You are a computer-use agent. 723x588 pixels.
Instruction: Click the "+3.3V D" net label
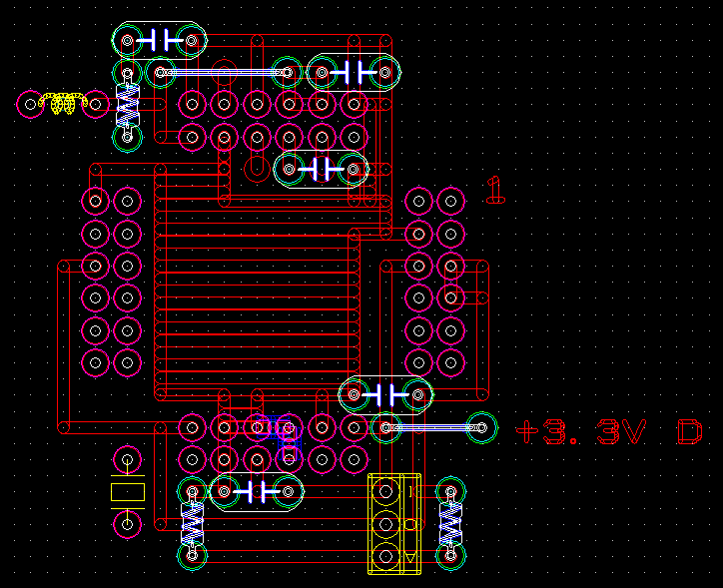point(609,432)
